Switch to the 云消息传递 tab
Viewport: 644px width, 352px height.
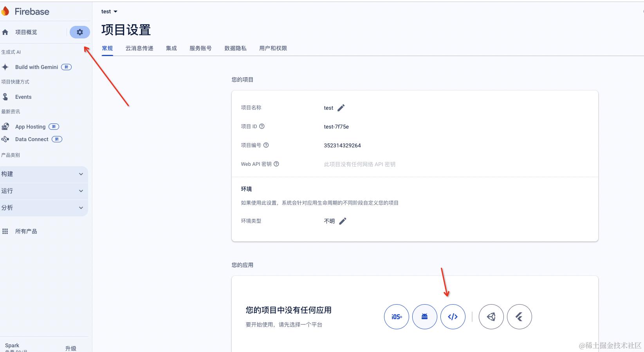coord(139,48)
